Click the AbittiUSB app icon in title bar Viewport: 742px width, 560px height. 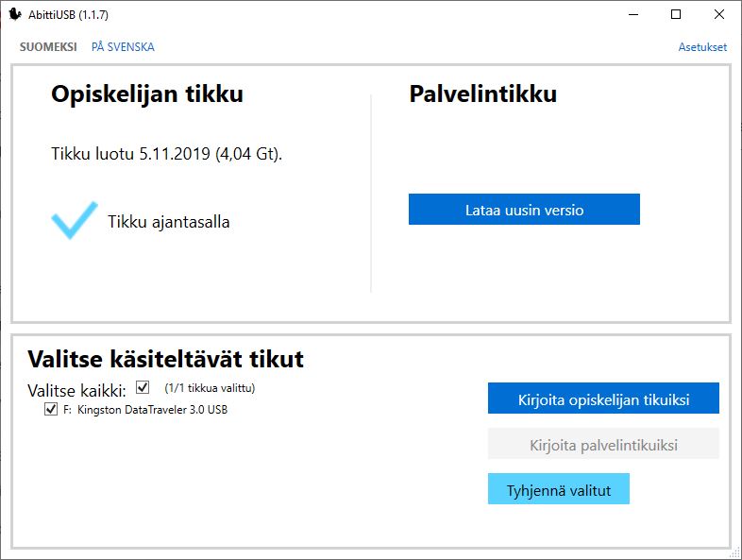(15, 14)
